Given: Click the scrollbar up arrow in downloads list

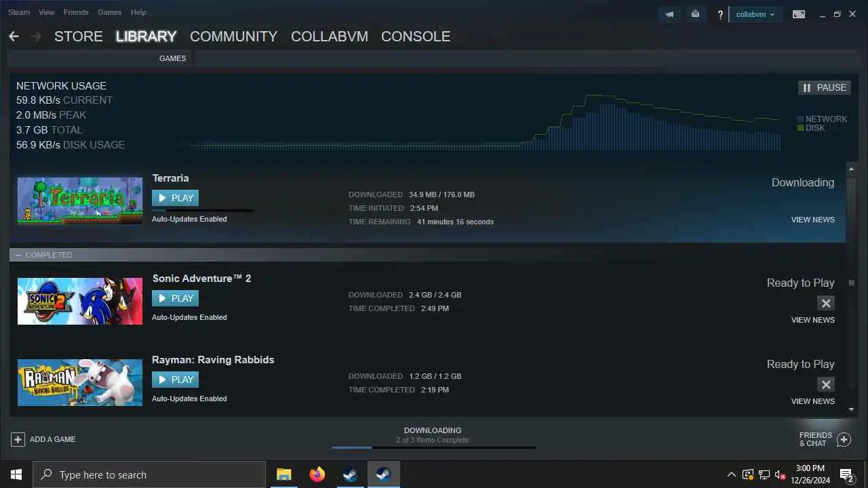Looking at the screenshot, I should [x=851, y=167].
